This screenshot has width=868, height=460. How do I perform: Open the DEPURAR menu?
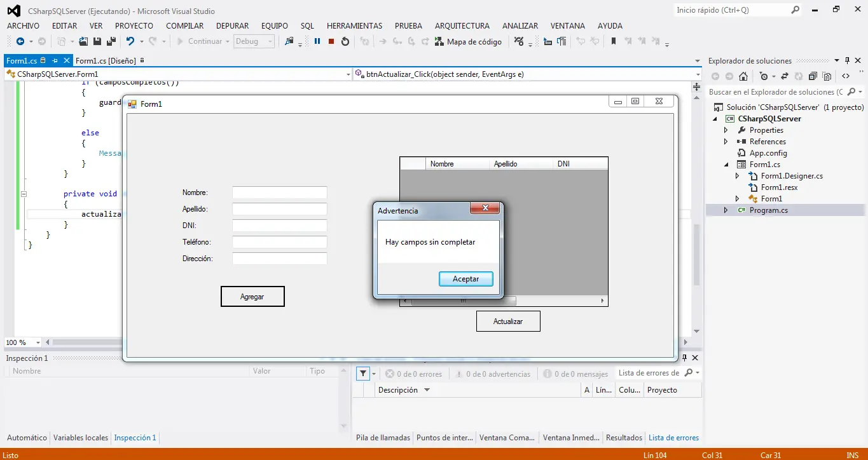coord(233,26)
